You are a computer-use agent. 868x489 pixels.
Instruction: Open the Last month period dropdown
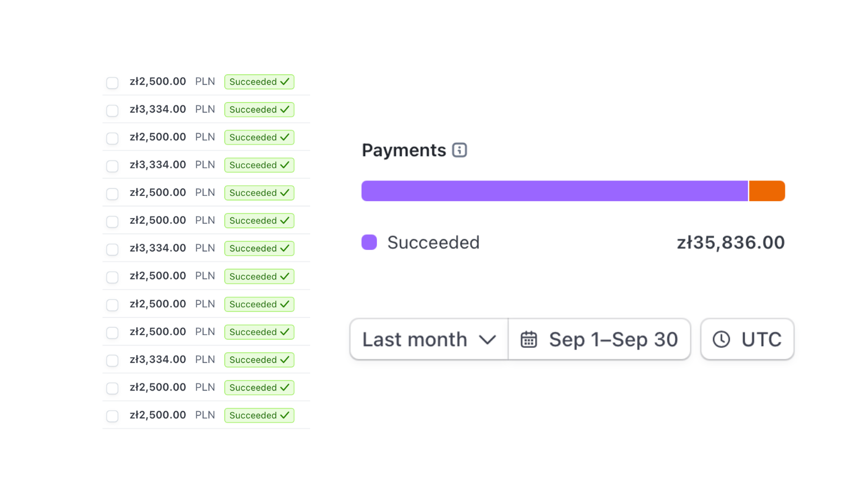coord(429,339)
